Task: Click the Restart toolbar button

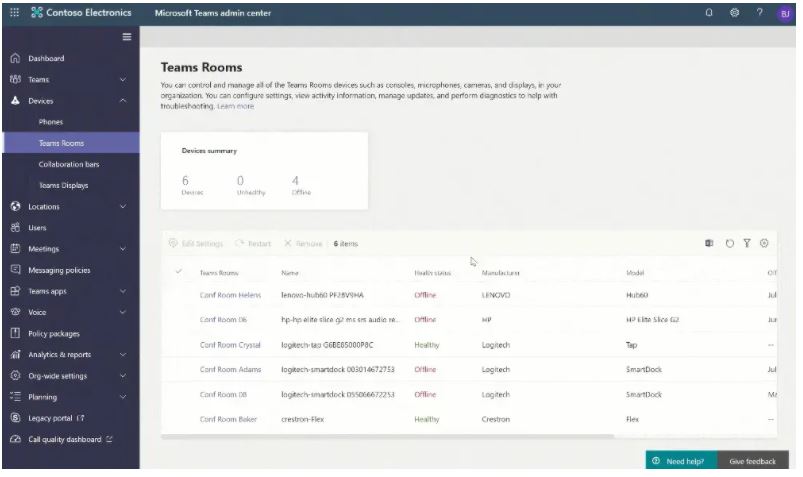Action: tap(253, 243)
